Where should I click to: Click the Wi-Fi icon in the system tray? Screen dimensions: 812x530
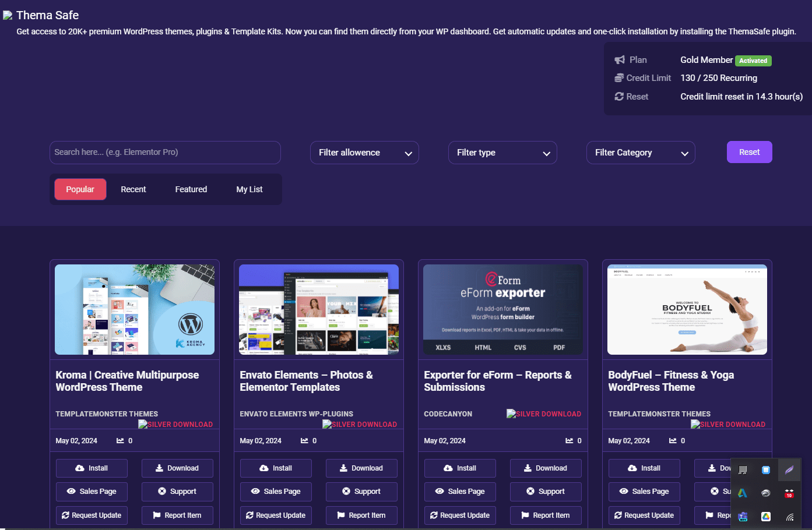point(789,516)
